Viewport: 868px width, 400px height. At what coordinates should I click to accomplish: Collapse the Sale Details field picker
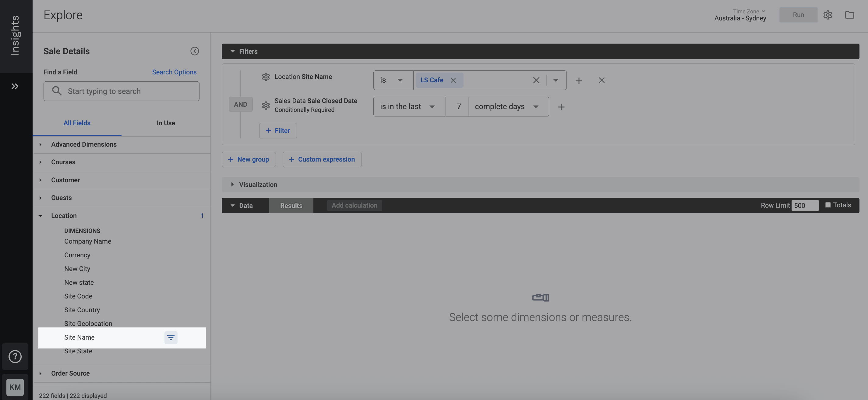194,51
